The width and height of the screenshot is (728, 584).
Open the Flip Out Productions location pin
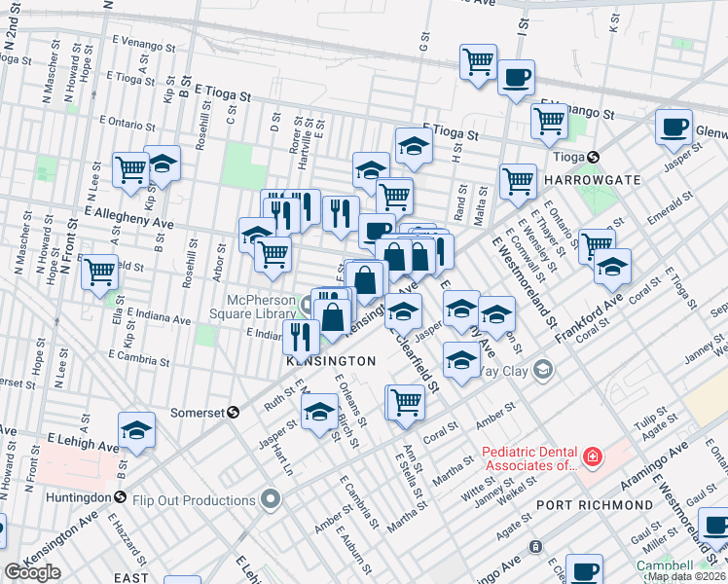[x=272, y=499]
